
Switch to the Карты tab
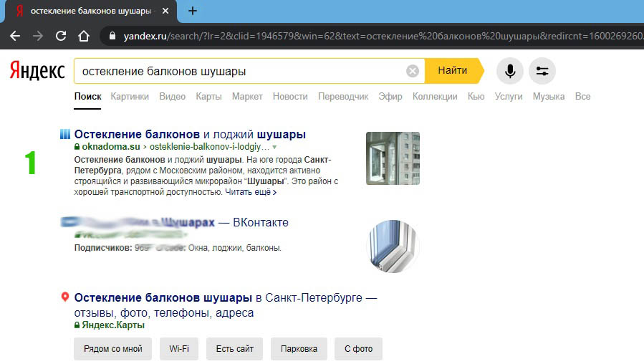click(x=208, y=96)
